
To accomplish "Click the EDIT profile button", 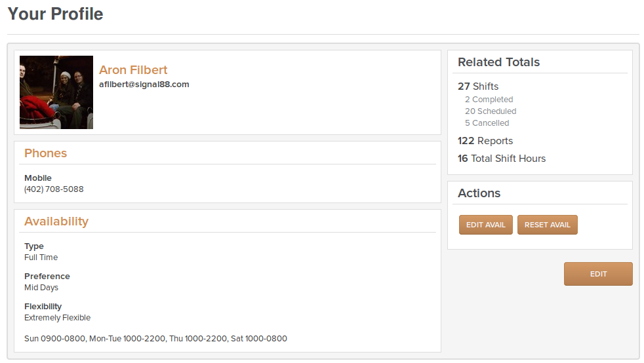I will click(598, 274).
